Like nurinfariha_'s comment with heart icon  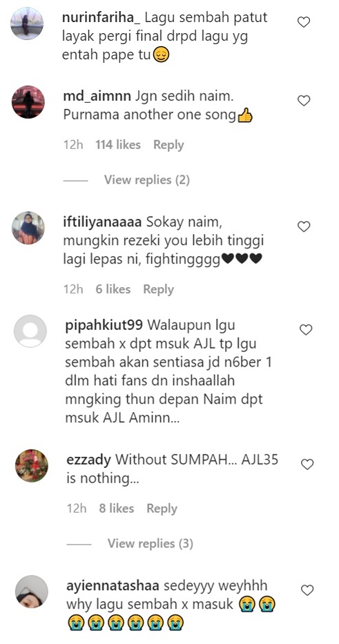click(x=304, y=22)
